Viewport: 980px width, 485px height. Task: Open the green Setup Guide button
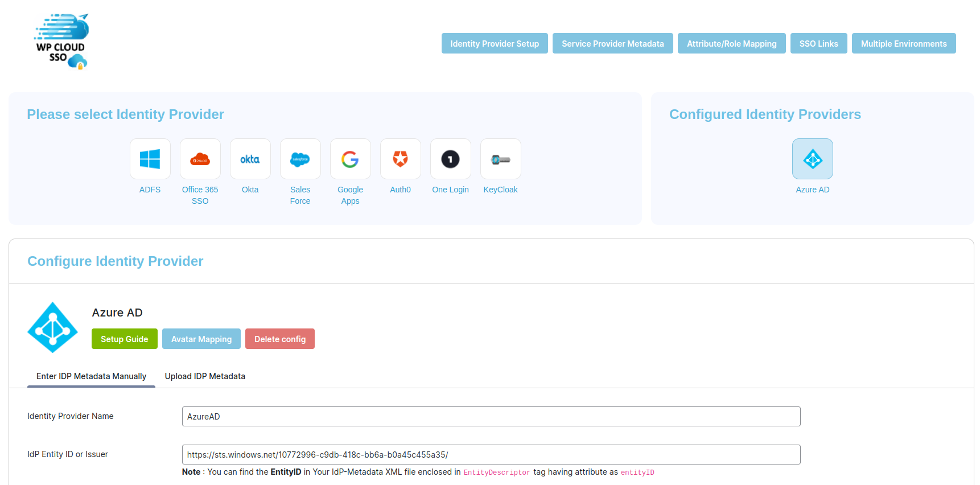125,339
